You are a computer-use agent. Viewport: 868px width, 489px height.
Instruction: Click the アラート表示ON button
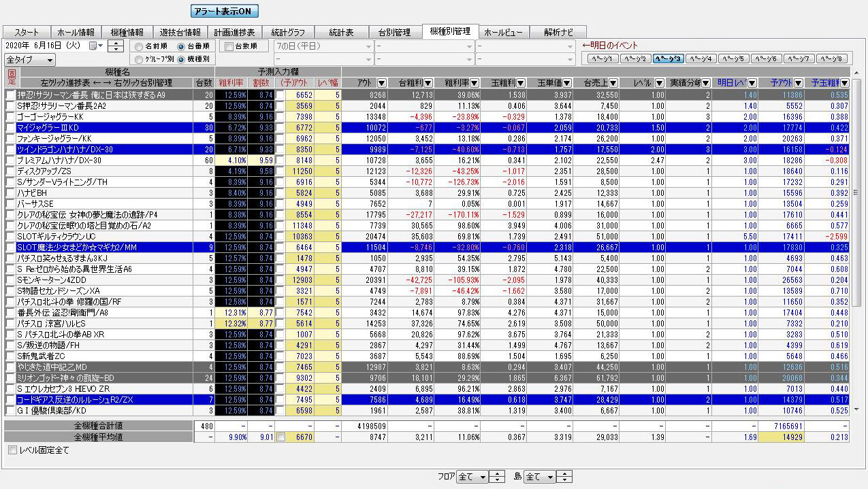pyautogui.click(x=225, y=12)
